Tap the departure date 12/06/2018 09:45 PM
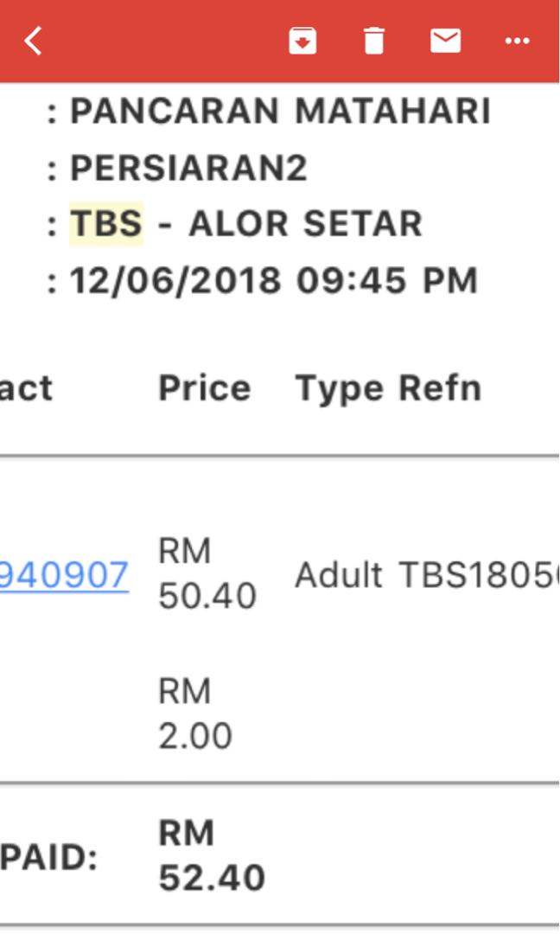Viewport: 560px width, 934px height. click(274, 280)
